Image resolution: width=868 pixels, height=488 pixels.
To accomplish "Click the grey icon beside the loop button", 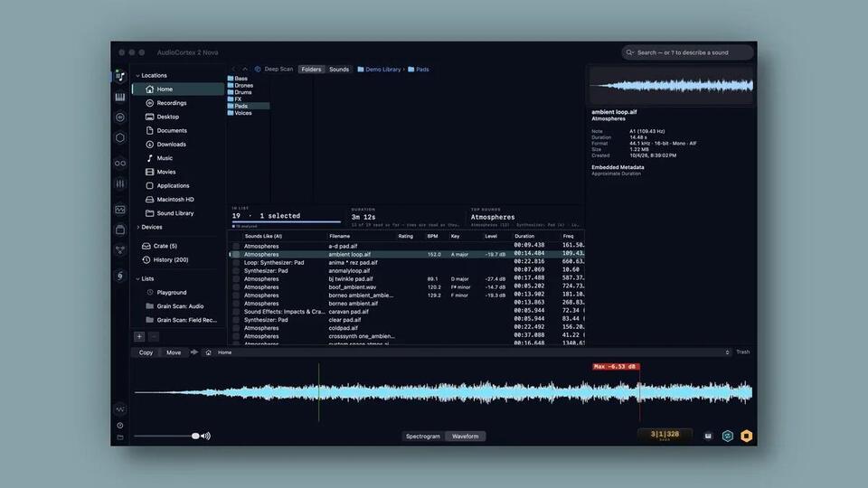I will 708,436.
